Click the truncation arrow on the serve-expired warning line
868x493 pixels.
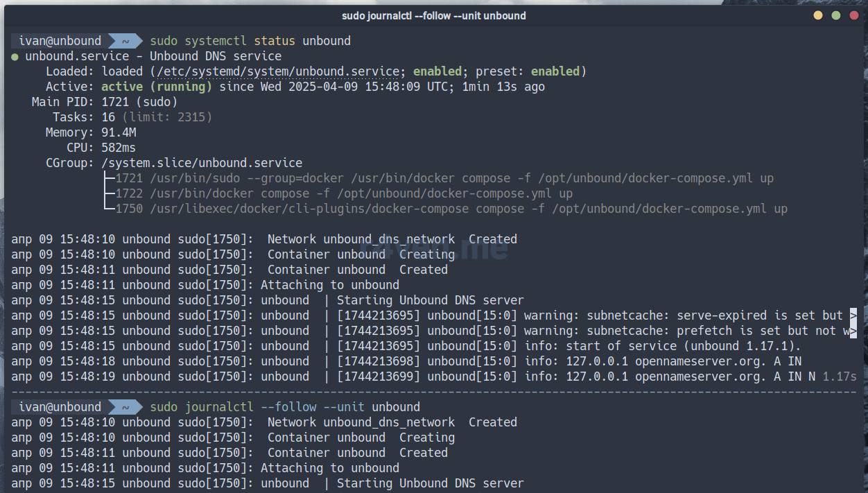pyautogui.click(x=853, y=315)
